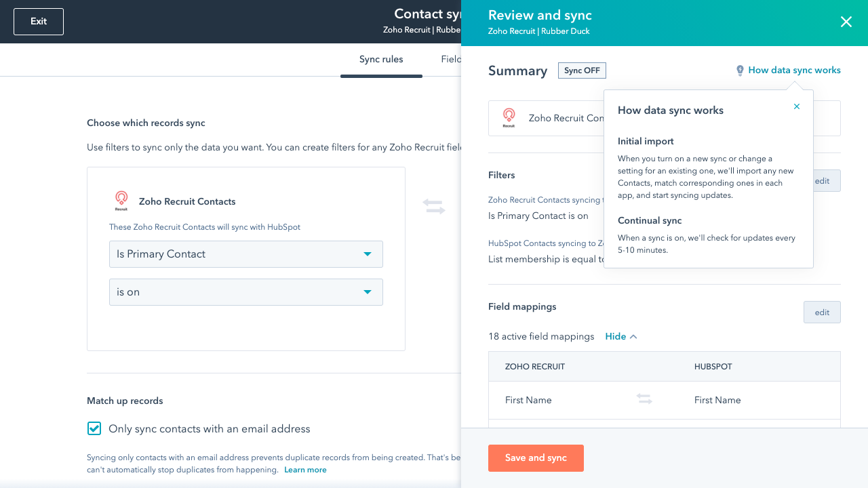868x488 pixels.
Task: Click the lightbulb icon beside How data sync works
Action: [x=740, y=70]
